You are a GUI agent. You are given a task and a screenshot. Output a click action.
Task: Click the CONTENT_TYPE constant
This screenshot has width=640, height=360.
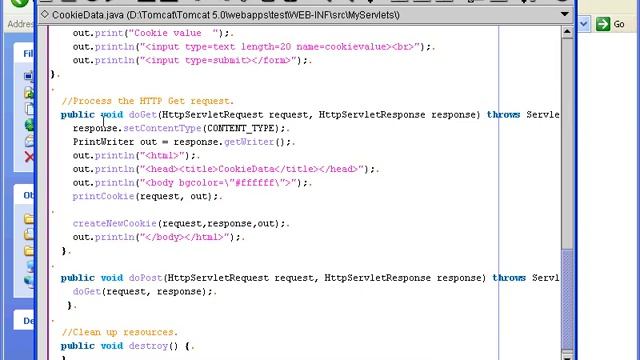241,128
